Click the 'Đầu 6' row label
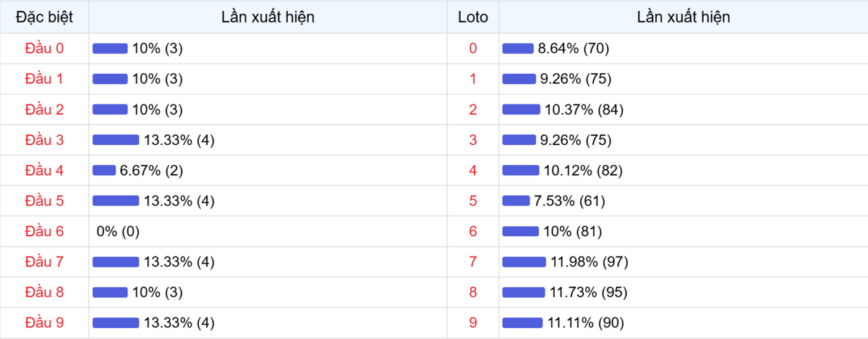The height and width of the screenshot is (339, 868). click(x=44, y=232)
